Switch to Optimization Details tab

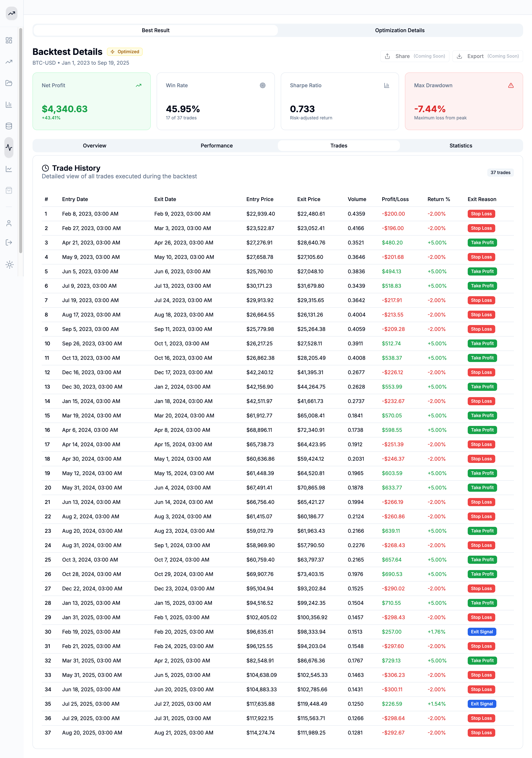point(400,30)
